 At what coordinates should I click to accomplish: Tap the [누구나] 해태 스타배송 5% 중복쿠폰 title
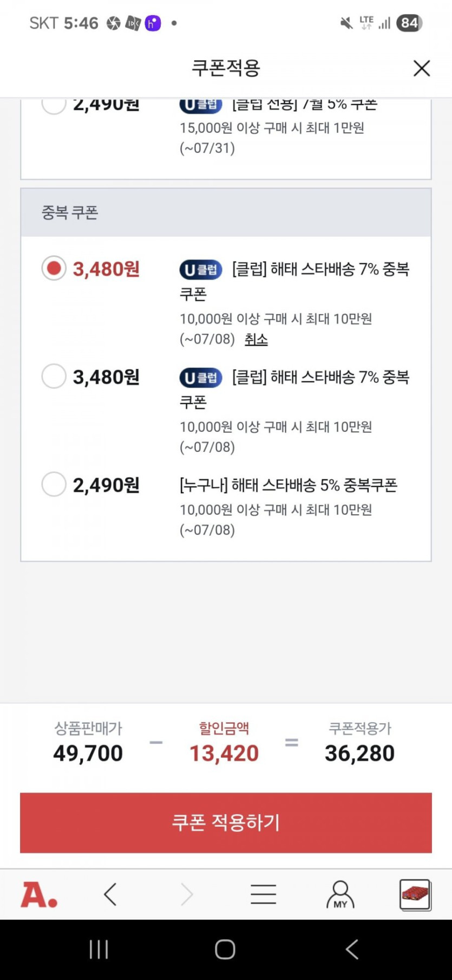[x=288, y=485]
